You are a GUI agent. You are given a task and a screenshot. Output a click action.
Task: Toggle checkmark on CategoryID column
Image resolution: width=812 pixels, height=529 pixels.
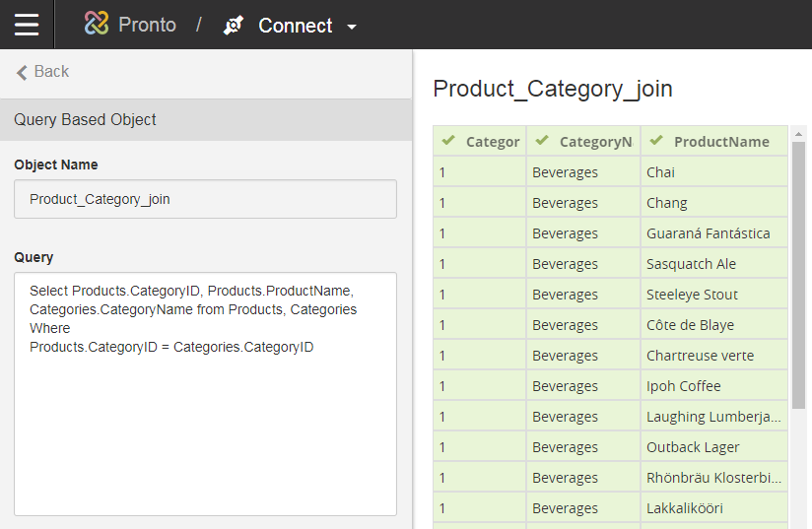tap(448, 141)
